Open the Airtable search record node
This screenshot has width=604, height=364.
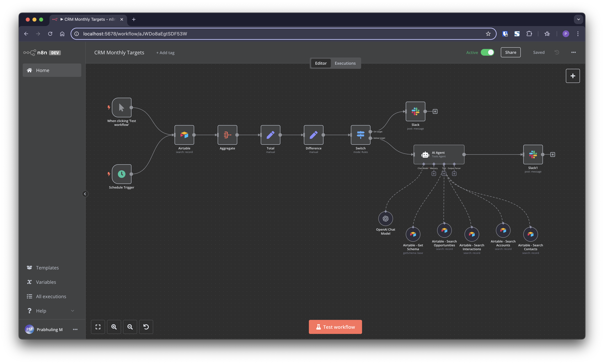pos(184,135)
